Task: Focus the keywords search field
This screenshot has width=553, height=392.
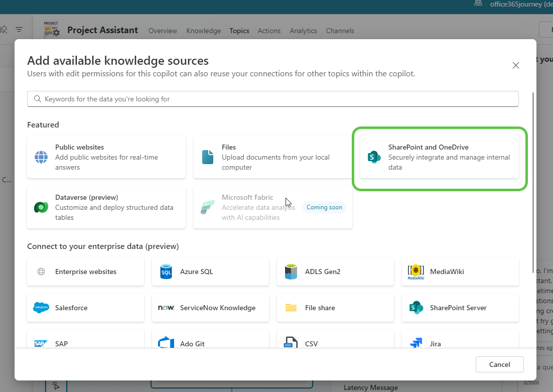Action: (272, 99)
